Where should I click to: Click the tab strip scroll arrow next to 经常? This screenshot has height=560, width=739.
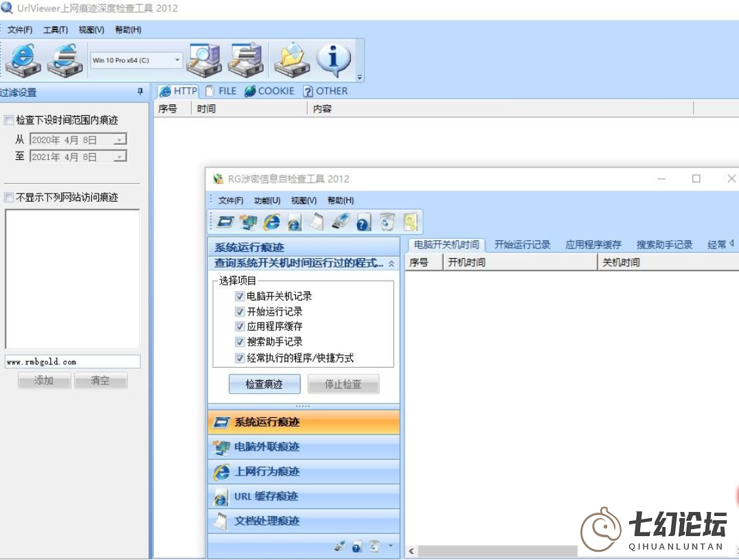[732, 244]
